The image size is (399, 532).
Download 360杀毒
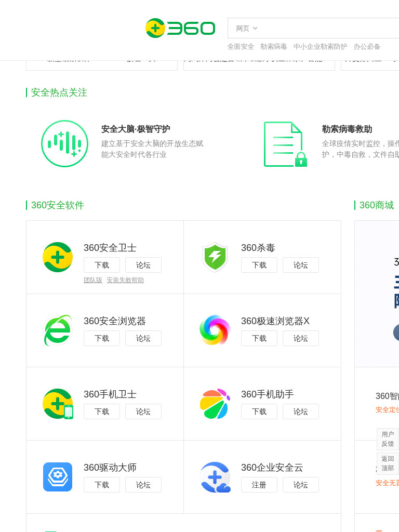tap(259, 265)
